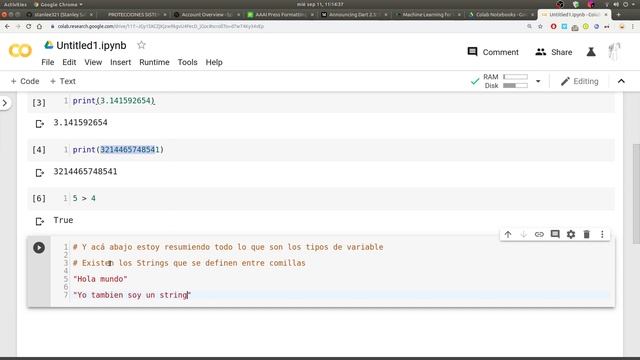The height and width of the screenshot is (360, 640).
Task: Switch to Colab Notebooks browser tab
Action: pyautogui.click(x=500, y=14)
